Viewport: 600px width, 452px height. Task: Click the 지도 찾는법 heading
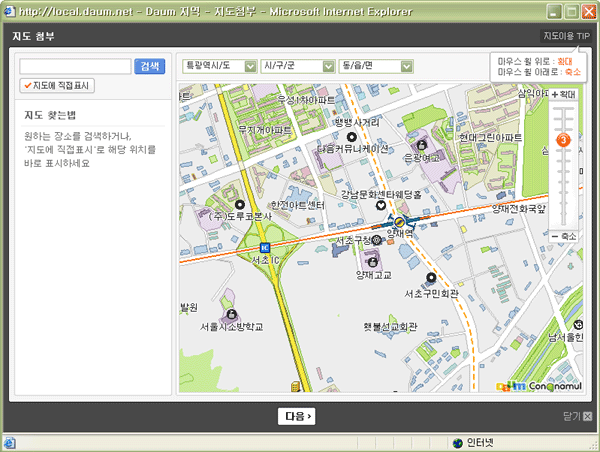pos(50,115)
